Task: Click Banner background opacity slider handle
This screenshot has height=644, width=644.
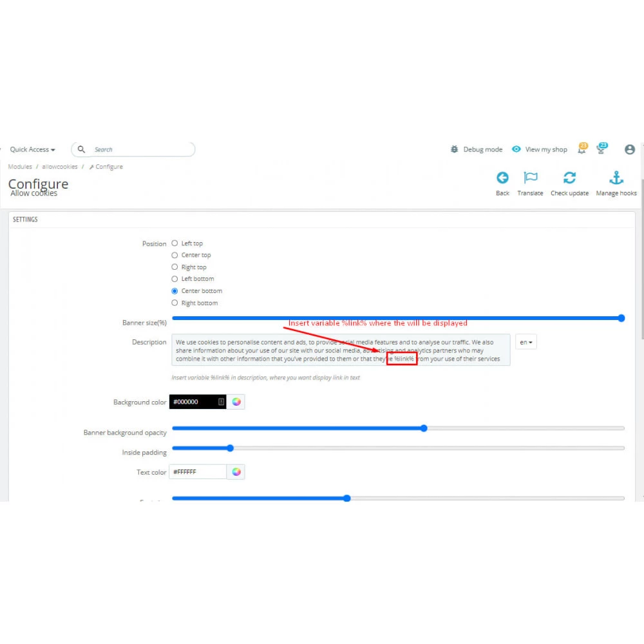Action: [x=424, y=428]
